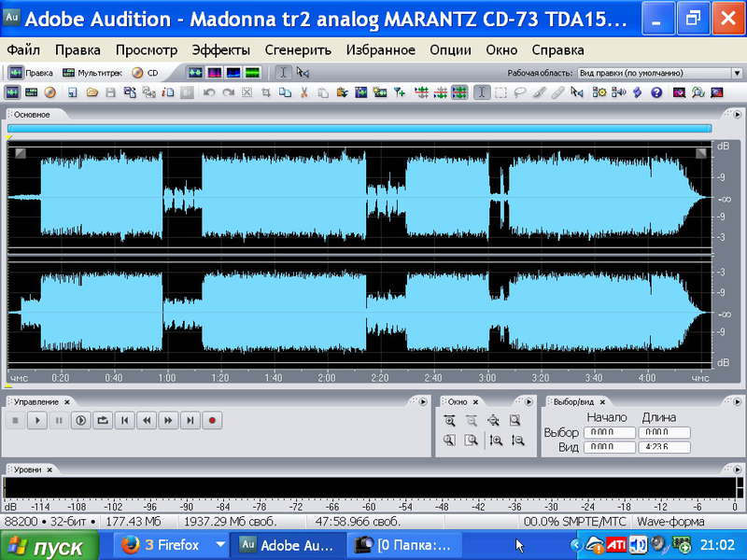This screenshot has width=747, height=560.
Task: Click Выбор Начало time field
Action: [x=610, y=432]
